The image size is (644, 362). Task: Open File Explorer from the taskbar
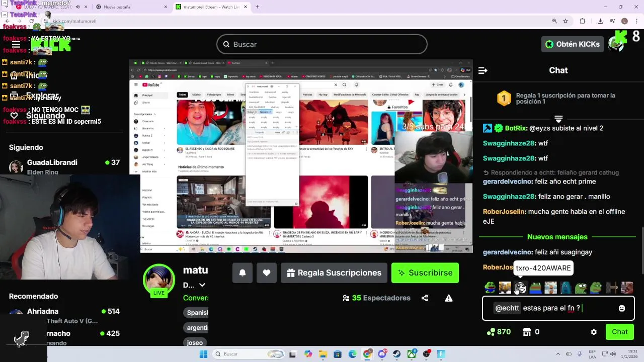click(323, 354)
